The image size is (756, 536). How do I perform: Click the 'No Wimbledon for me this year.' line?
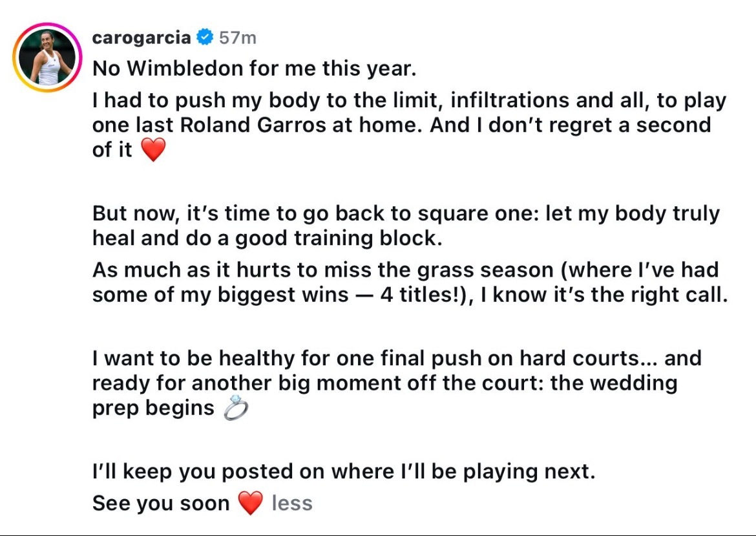coord(254,69)
